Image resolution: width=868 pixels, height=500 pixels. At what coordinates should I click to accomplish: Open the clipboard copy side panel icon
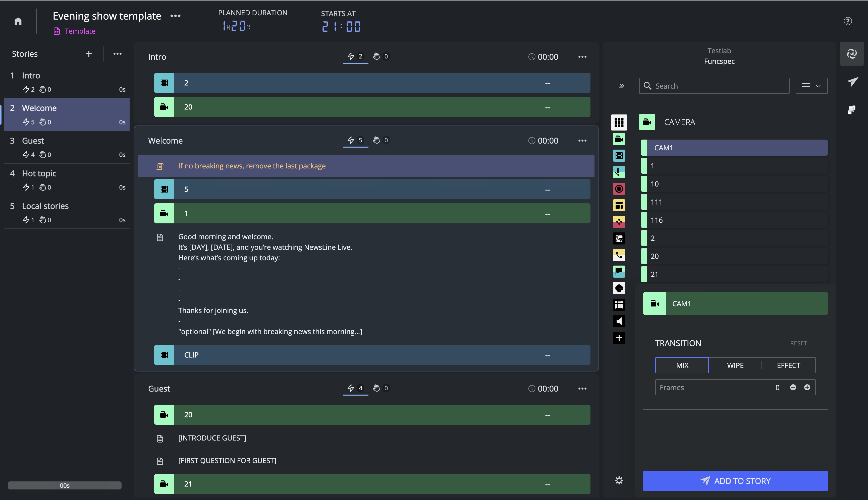[x=851, y=110]
